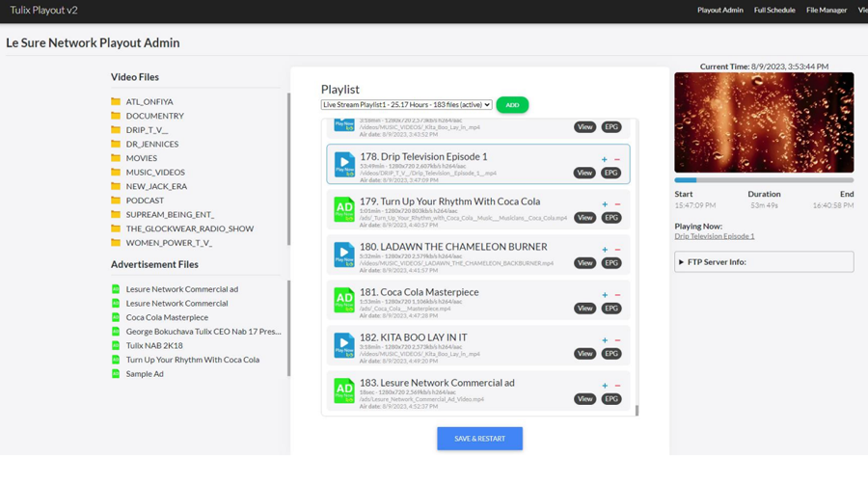868x484 pixels.
Task: Click minus icon on KITA BOO LAY IN IT
Action: [x=617, y=340]
